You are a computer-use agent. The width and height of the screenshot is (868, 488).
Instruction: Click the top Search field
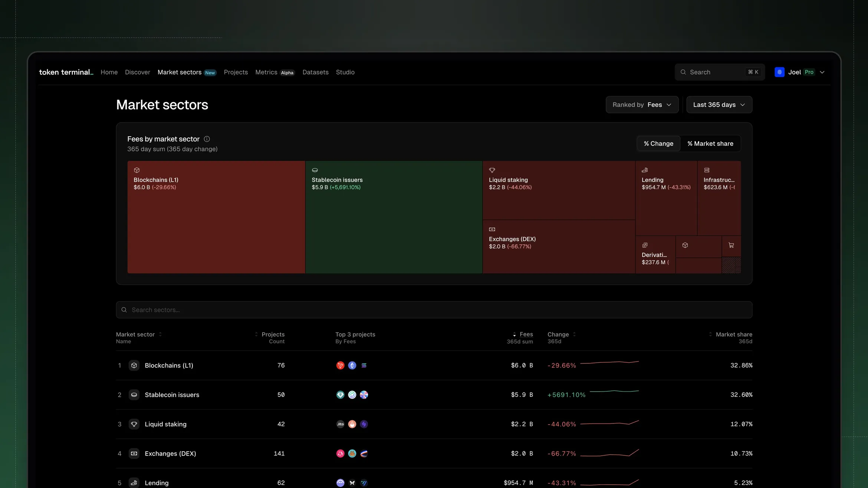click(x=720, y=72)
